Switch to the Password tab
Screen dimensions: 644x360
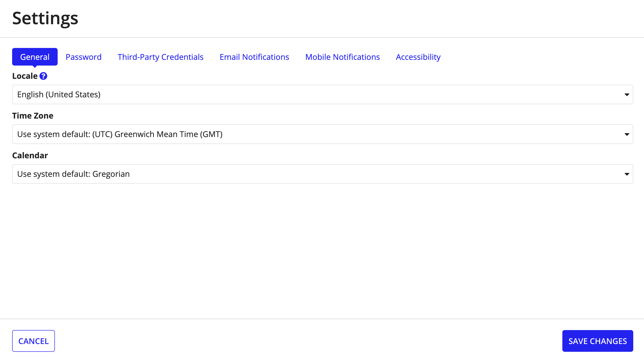tap(83, 57)
